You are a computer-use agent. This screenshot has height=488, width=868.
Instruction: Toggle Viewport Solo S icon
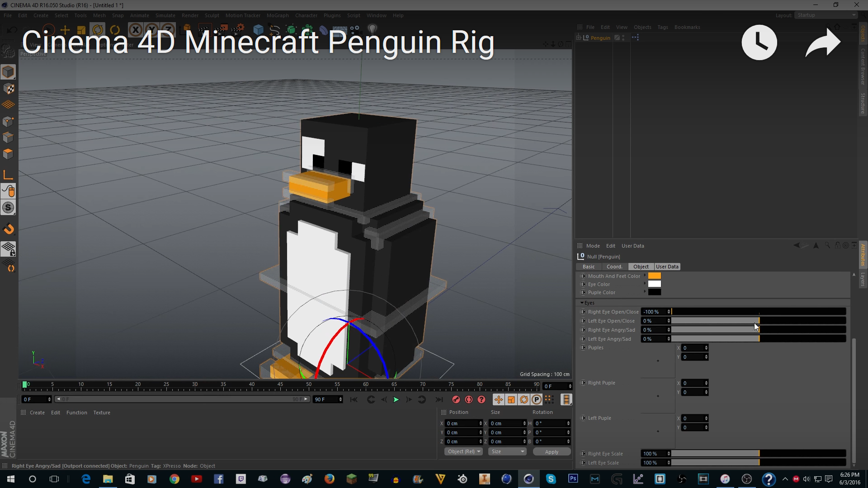8,208
